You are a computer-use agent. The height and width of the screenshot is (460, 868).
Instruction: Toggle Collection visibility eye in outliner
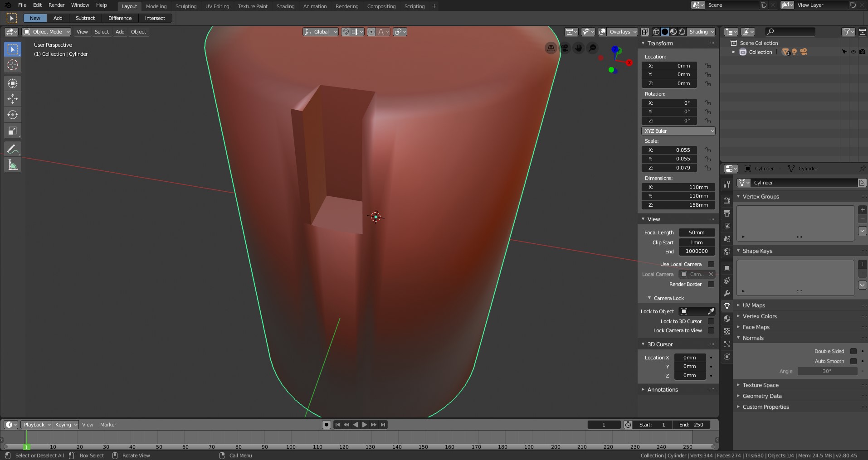pyautogui.click(x=853, y=52)
